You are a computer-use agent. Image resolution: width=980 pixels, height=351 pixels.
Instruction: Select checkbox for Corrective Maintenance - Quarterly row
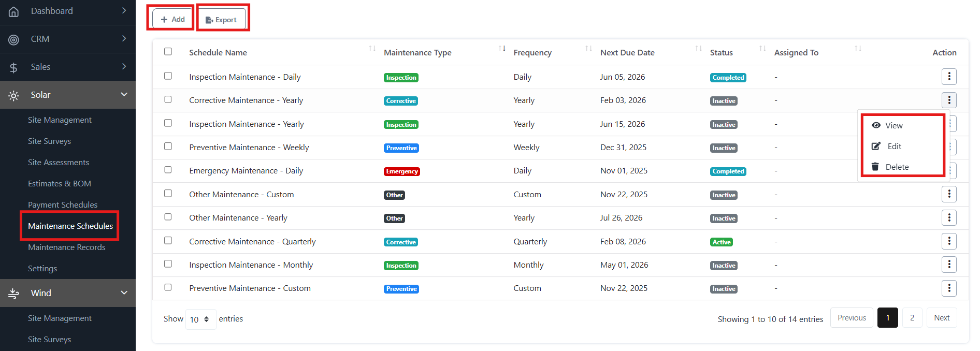click(168, 241)
